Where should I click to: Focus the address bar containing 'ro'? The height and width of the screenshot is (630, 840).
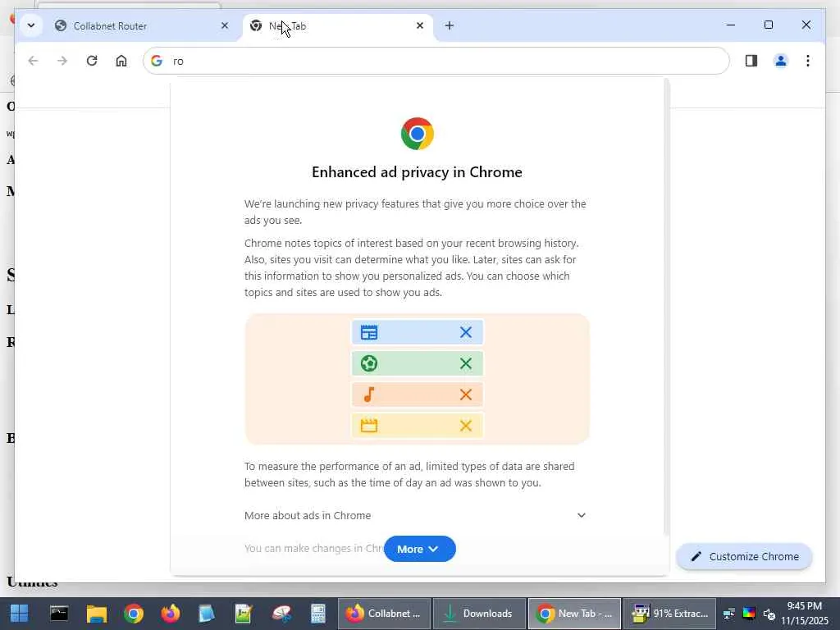pyautogui.click(x=436, y=61)
